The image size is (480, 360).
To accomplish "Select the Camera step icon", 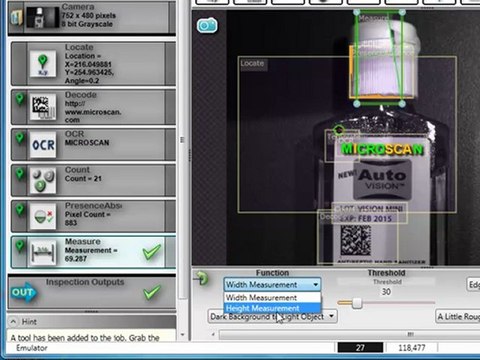I will click(x=43, y=17).
